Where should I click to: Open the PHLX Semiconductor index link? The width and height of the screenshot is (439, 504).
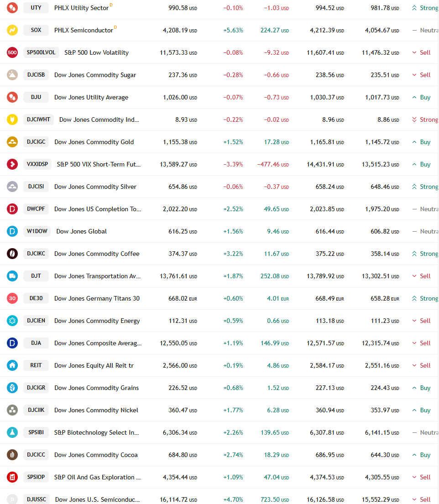coord(84,30)
